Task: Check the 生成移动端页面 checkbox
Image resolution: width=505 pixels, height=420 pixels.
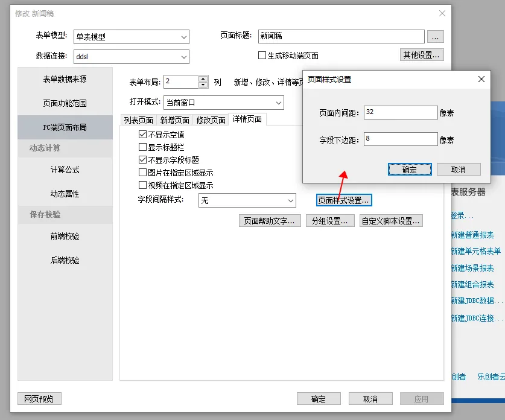Action: pyautogui.click(x=262, y=56)
